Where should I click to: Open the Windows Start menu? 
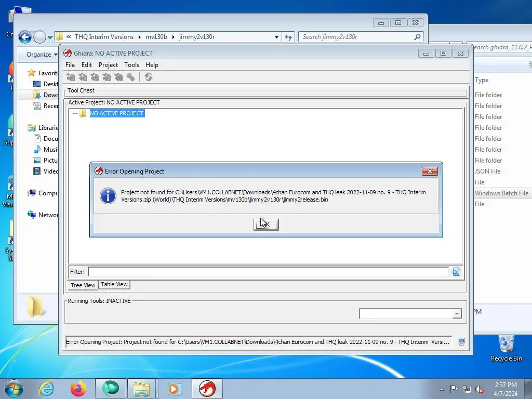pos(14,389)
